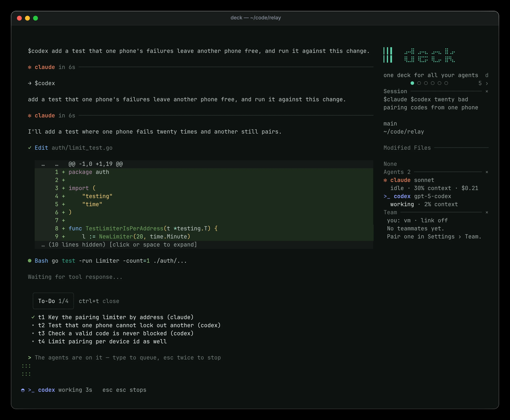The image size is (510, 420).
Task: Click the deck logo bars icon
Action: point(388,55)
